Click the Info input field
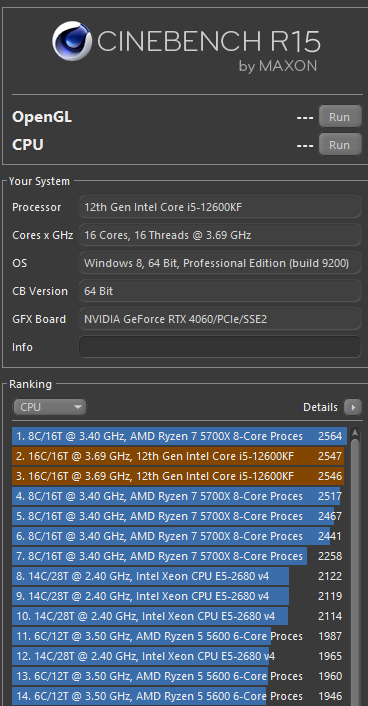Viewport: 368px width, 706px height. point(220,347)
